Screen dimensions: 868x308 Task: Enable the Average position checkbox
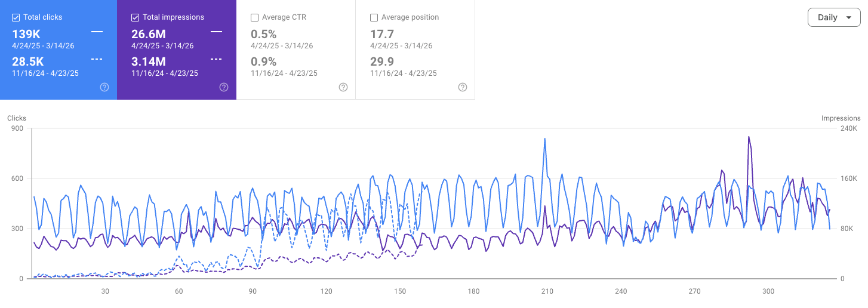[x=374, y=17]
